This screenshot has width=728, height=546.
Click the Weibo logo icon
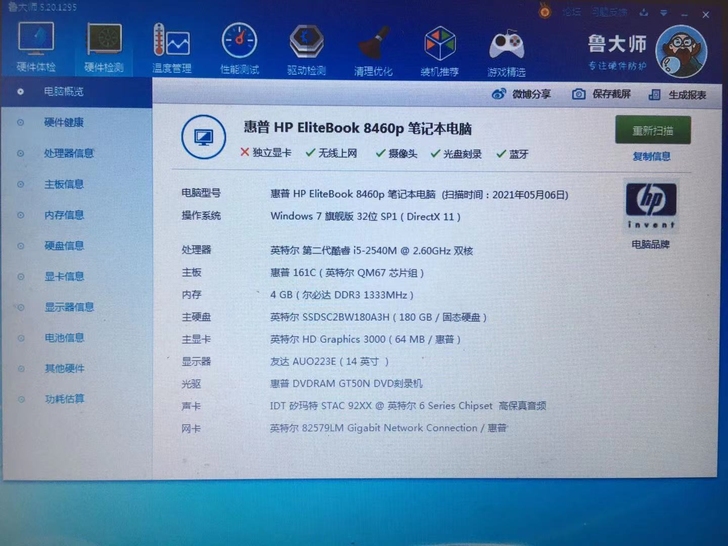point(499,94)
